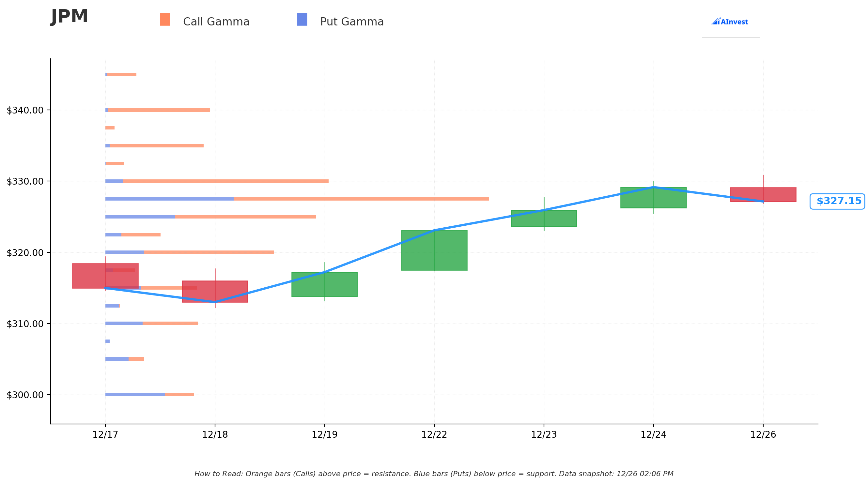Click the blue put gamma bar at $325

click(x=140, y=217)
